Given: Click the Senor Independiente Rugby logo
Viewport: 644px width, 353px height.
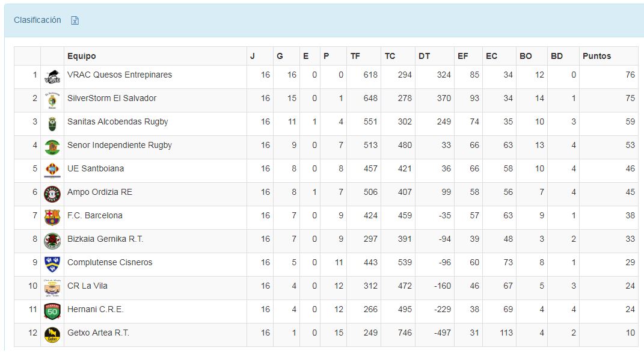Looking at the screenshot, I should [x=52, y=147].
